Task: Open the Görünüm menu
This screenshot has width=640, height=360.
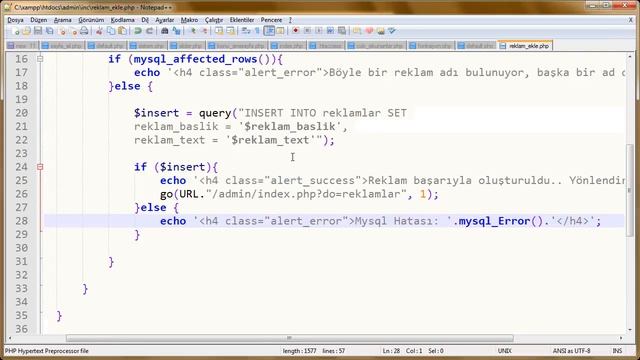Action: [x=91, y=20]
